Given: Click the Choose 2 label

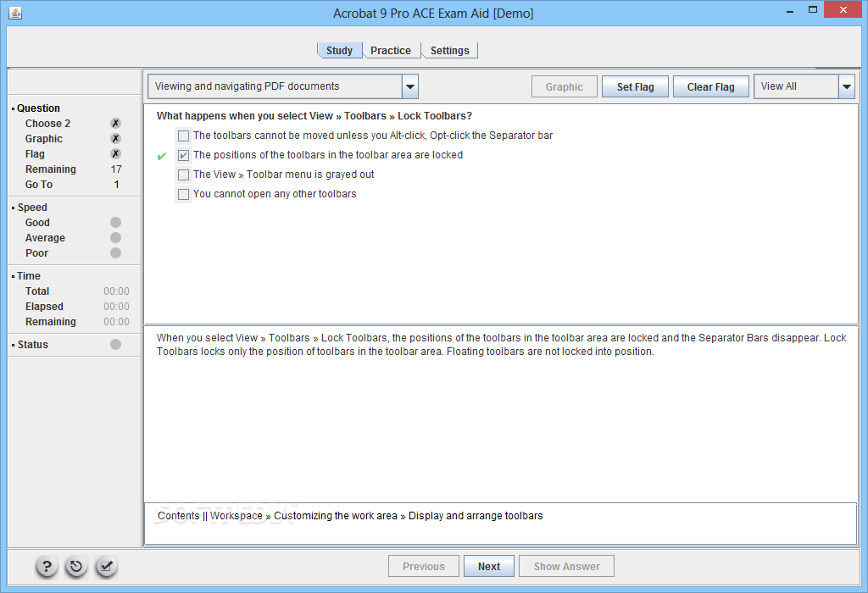Looking at the screenshot, I should click(x=47, y=124).
